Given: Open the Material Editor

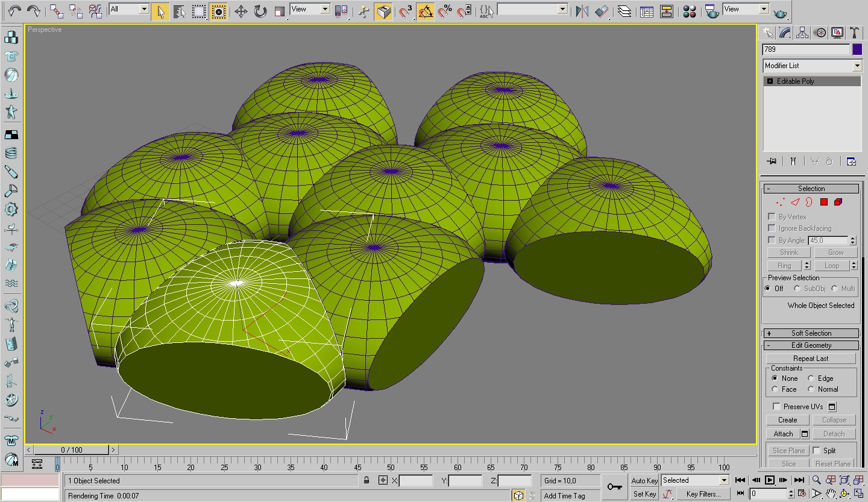Looking at the screenshot, I should [x=690, y=11].
